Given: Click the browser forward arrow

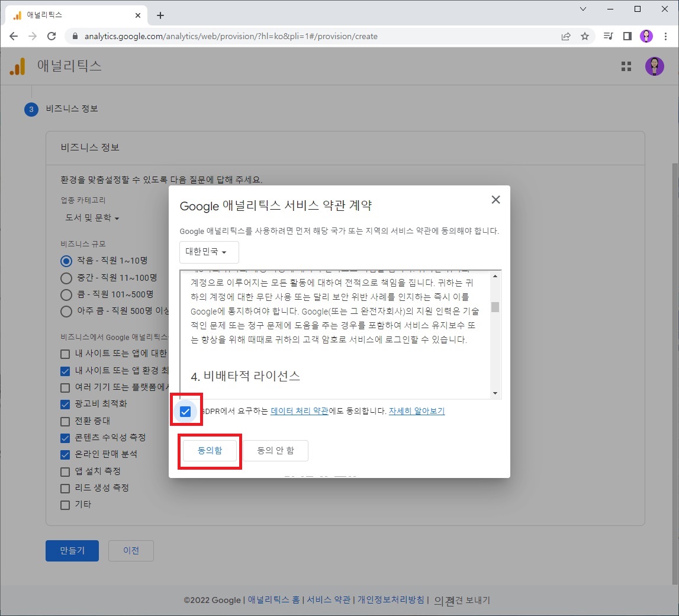Looking at the screenshot, I should pyautogui.click(x=33, y=36).
